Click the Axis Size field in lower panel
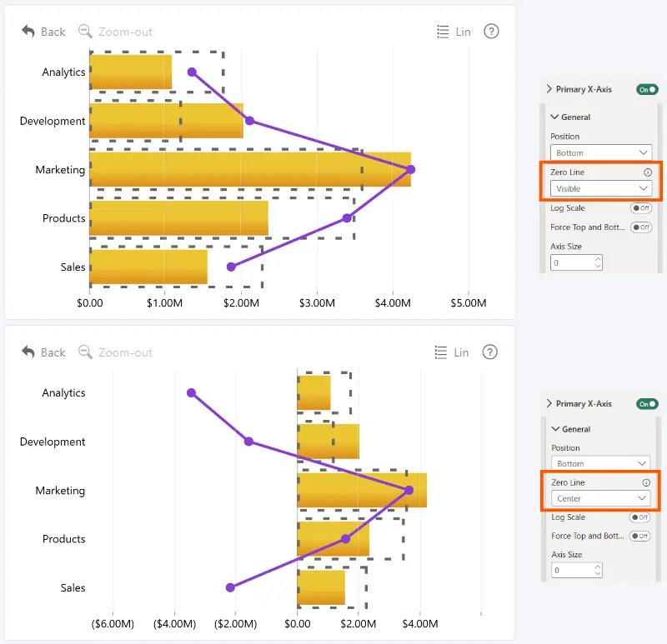The width and height of the screenshot is (667, 644). point(577,570)
